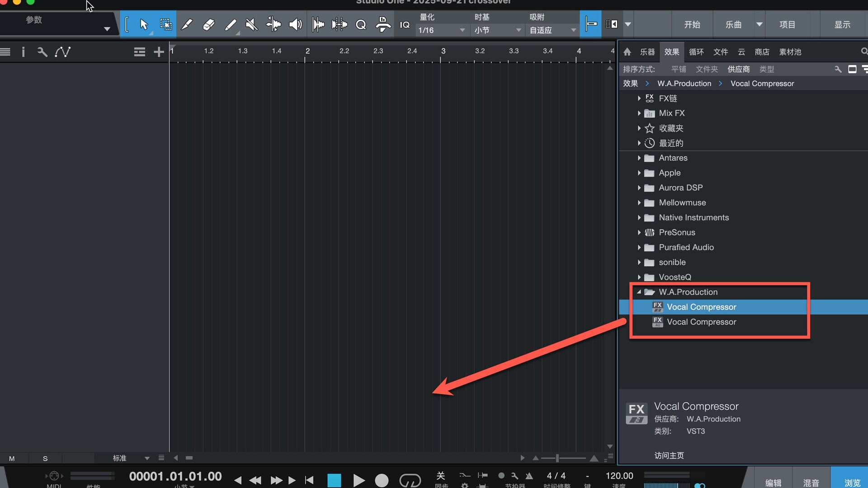Switch to the 乐器 browser tab
The width and height of the screenshot is (868, 488).
pos(647,52)
